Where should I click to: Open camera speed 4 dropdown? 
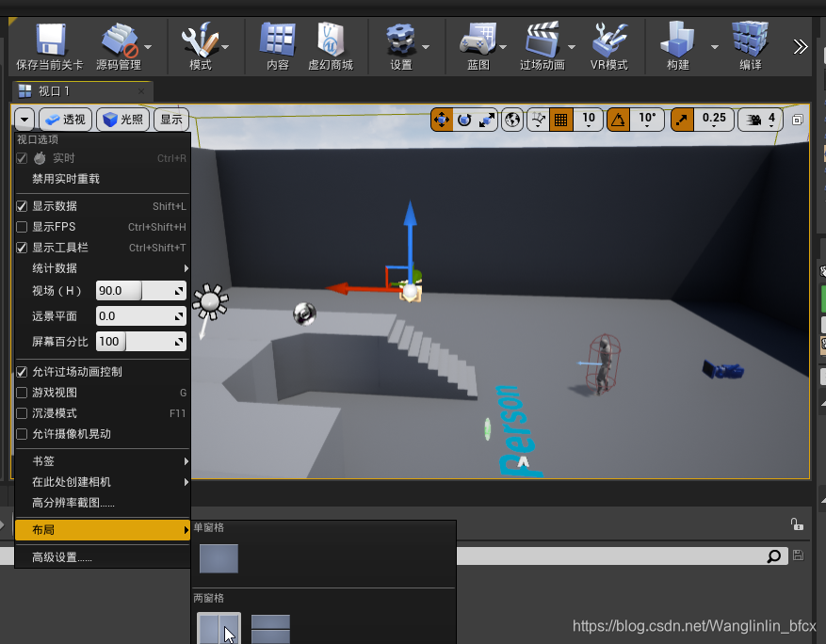click(761, 121)
